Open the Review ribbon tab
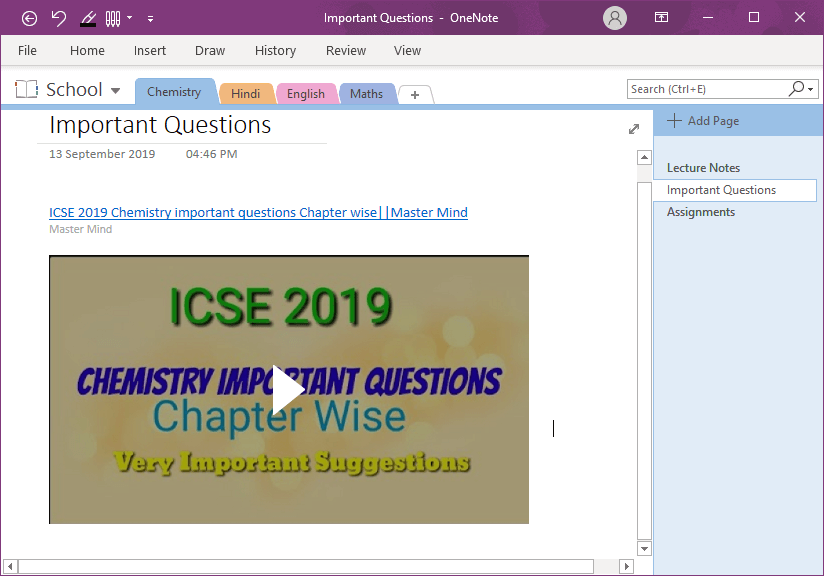 tap(346, 50)
